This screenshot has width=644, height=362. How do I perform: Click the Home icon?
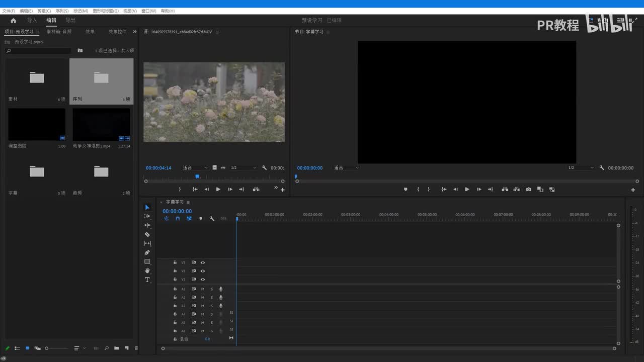click(x=13, y=21)
